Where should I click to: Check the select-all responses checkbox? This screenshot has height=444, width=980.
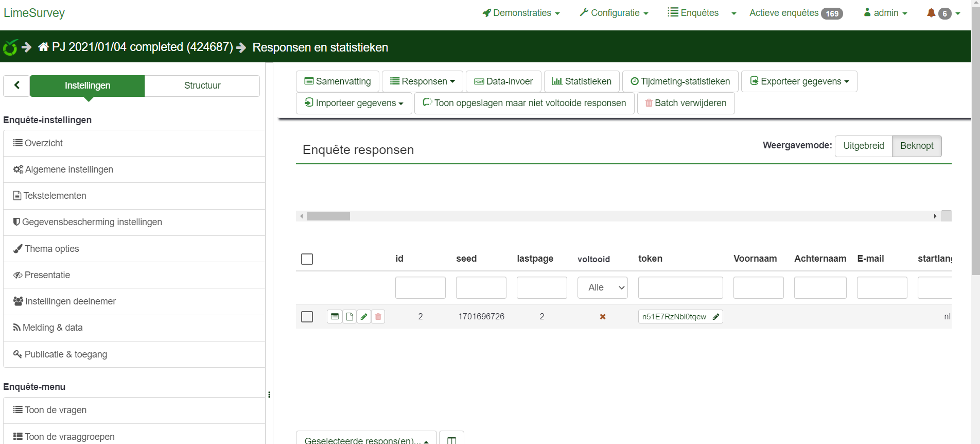coord(307,259)
